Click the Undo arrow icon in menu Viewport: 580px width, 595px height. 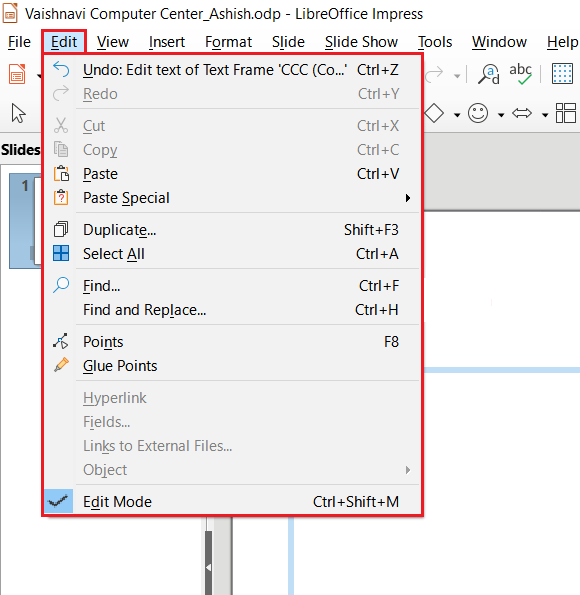pyautogui.click(x=61, y=69)
